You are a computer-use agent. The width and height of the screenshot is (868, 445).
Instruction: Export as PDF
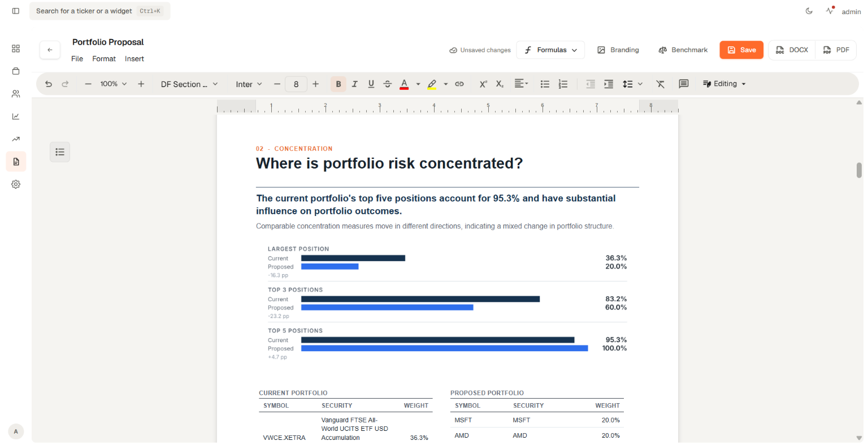pyautogui.click(x=836, y=50)
